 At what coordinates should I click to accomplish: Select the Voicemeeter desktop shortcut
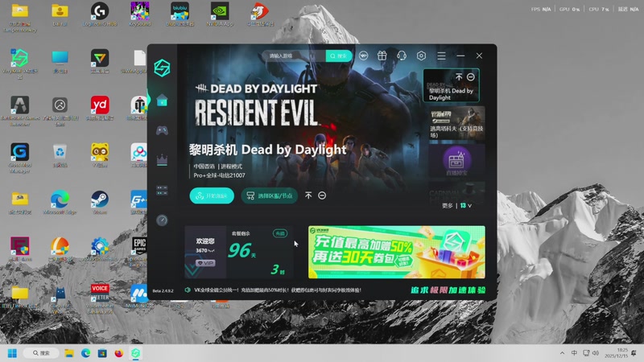pos(100,298)
